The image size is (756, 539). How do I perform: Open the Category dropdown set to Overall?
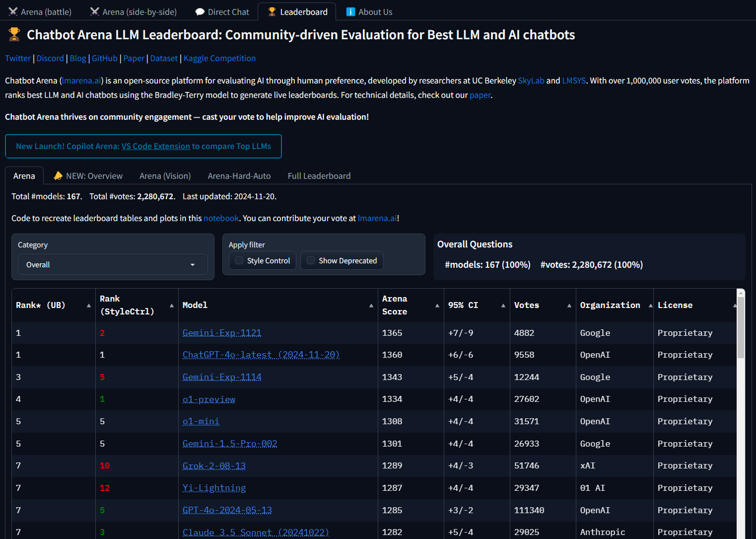pyautogui.click(x=113, y=264)
